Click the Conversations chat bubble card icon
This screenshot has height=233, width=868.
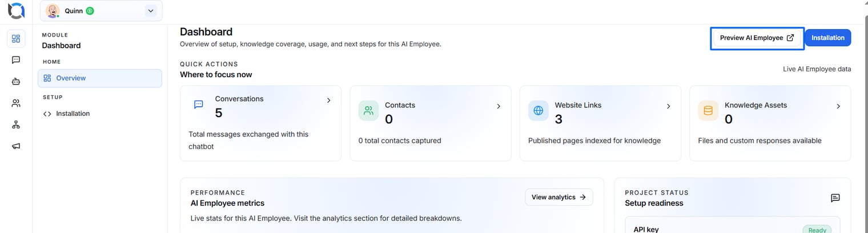[199, 105]
